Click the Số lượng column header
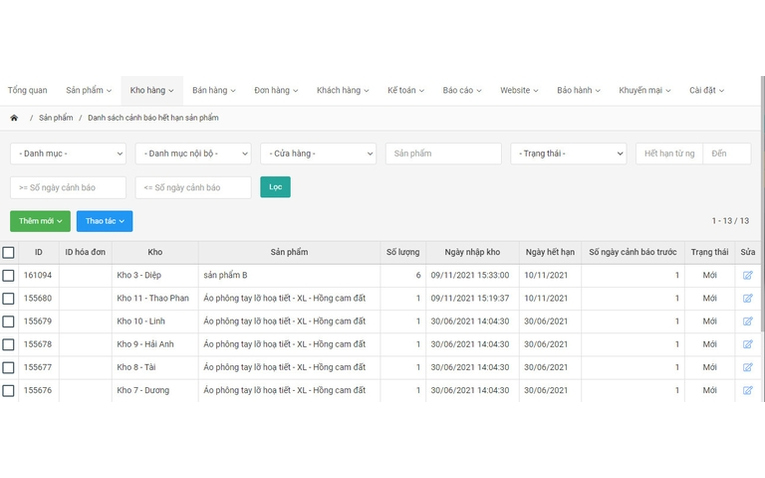 tap(403, 252)
